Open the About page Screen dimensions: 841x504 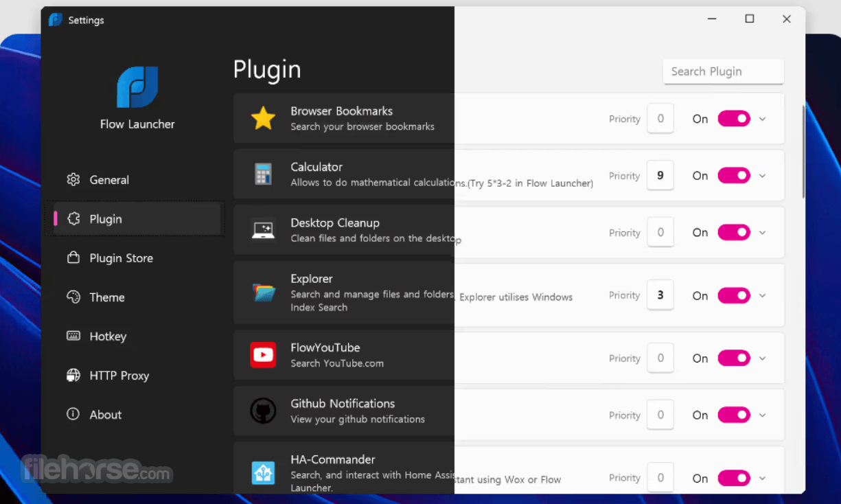point(137,415)
